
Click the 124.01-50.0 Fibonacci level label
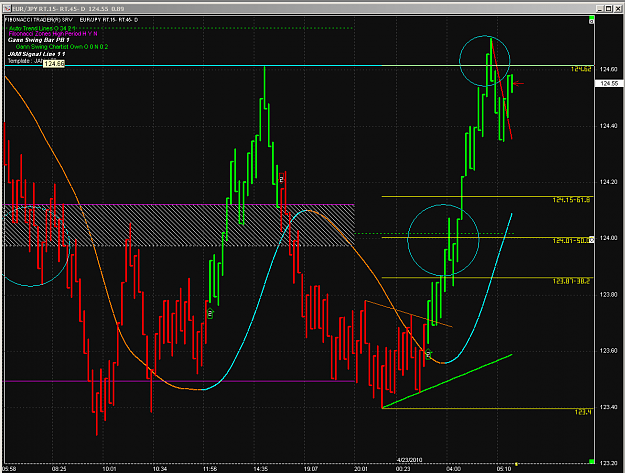(571, 240)
